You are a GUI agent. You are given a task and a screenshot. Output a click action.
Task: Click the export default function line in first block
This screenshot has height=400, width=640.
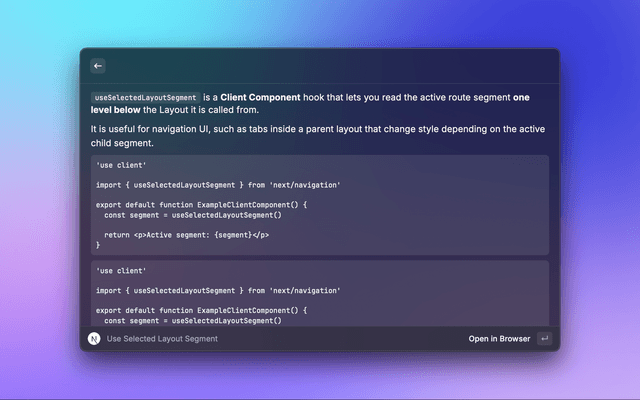[x=202, y=205]
